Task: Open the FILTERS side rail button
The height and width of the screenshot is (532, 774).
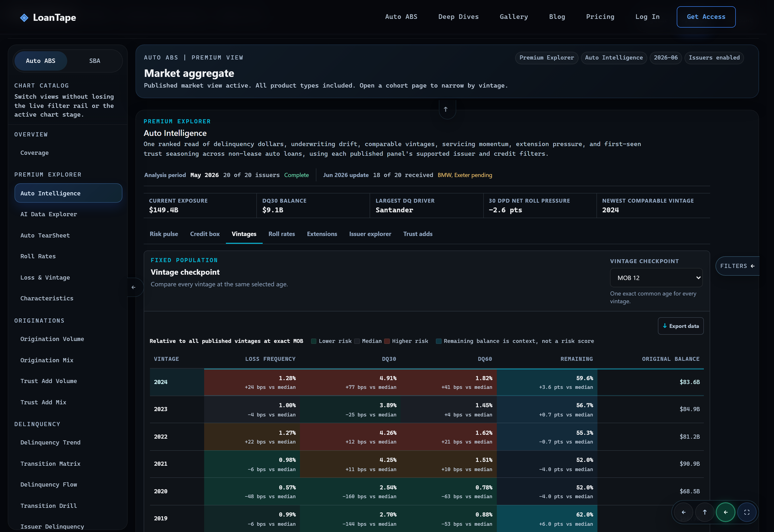Action: [737, 266]
